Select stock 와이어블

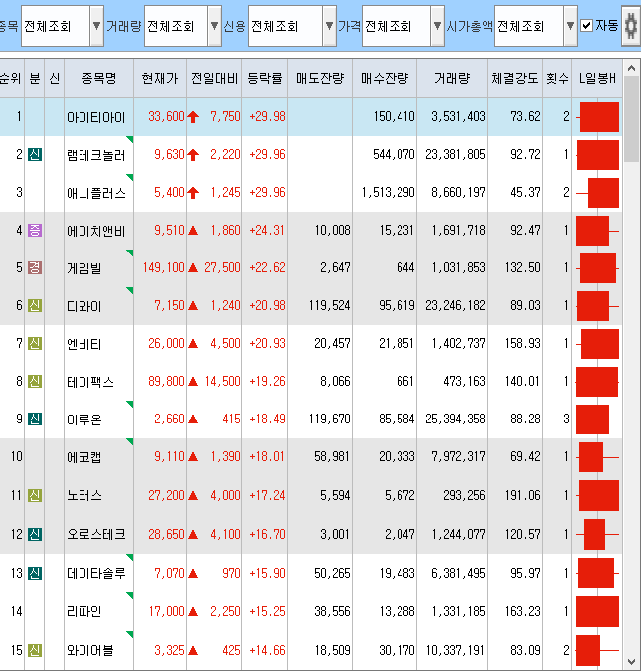coord(90,650)
